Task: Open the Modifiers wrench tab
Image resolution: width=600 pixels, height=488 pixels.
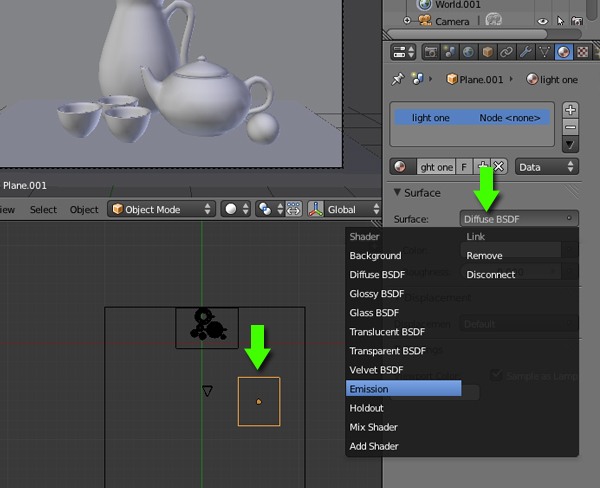Action: coord(525,52)
